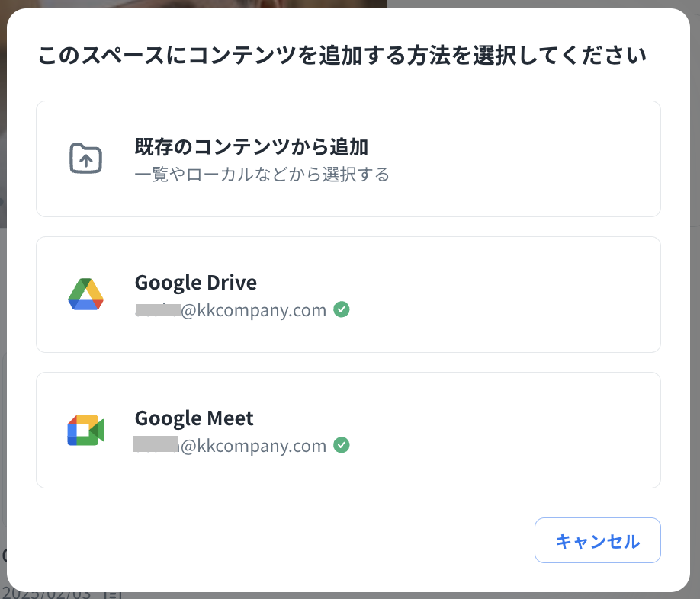The image size is (700, 599).
Task: Click the Google Meet camera logo
Action: pos(85,430)
